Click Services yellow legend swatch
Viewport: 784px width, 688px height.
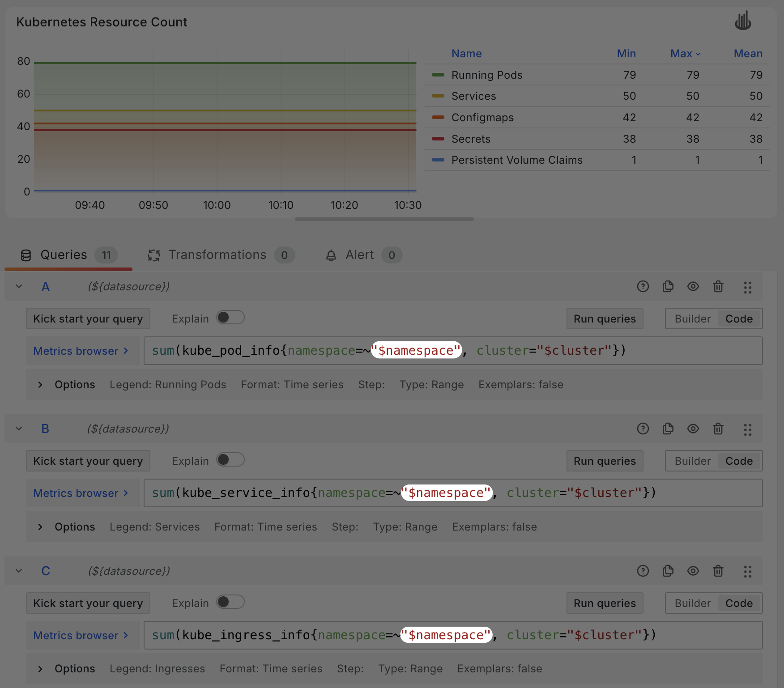438,96
